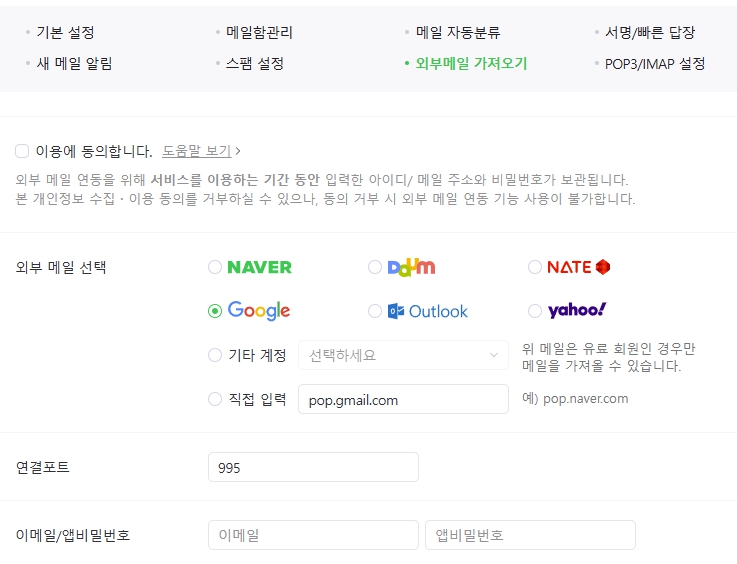
Task: Go to 메일함관리 settings
Action: (x=259, y=32)
